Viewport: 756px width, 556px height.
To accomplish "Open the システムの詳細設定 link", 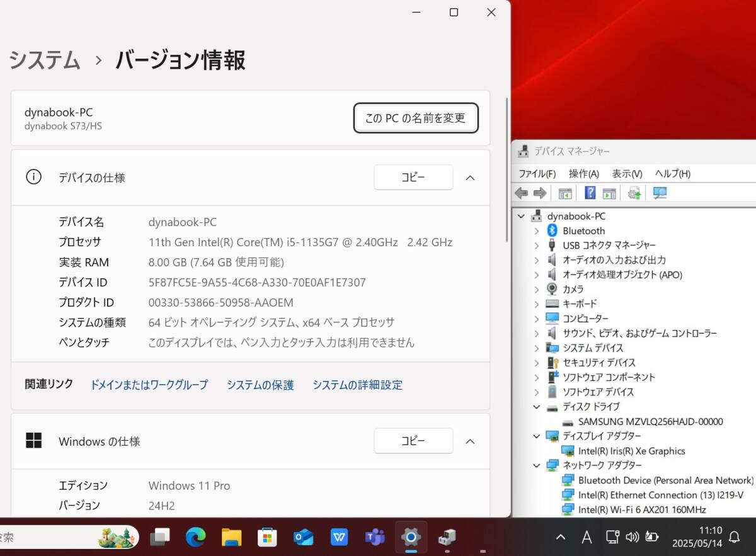I will (357, 385).
